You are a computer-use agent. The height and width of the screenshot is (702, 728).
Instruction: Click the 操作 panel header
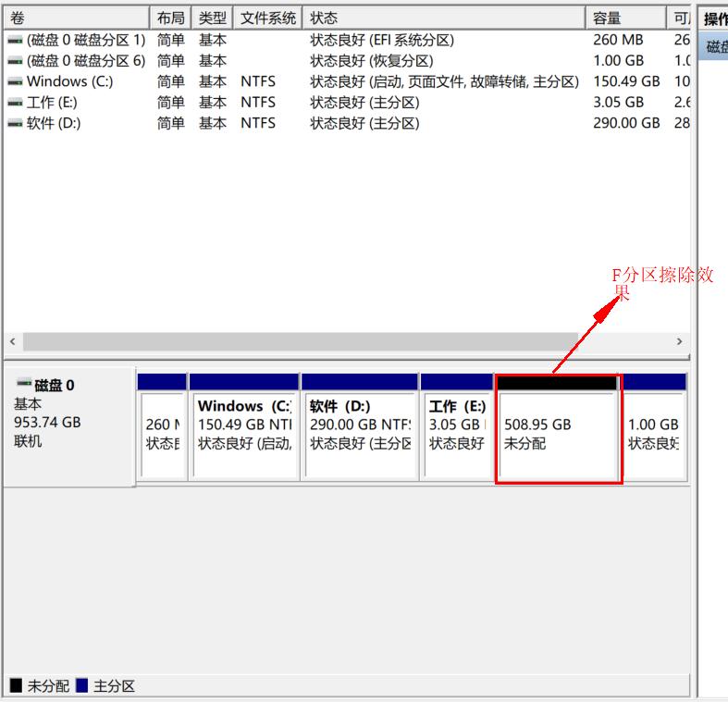tap(713, 18)
